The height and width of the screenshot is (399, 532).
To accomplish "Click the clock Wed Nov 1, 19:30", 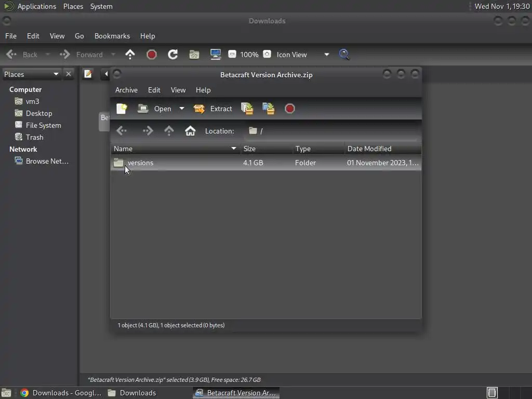I will [502, 6].
